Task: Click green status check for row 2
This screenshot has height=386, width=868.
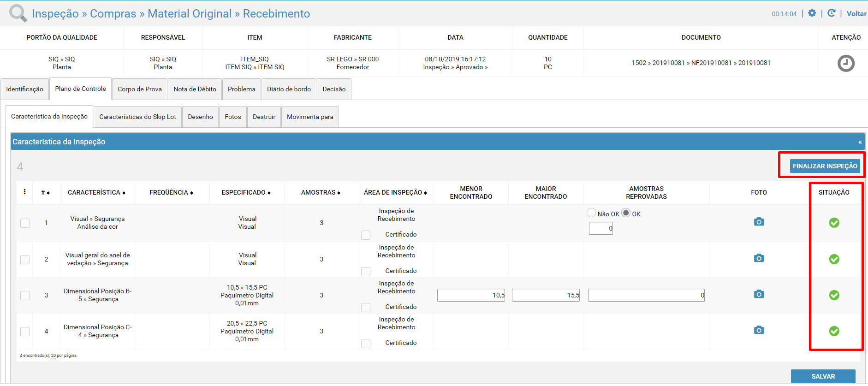Action: pos(834,259)
